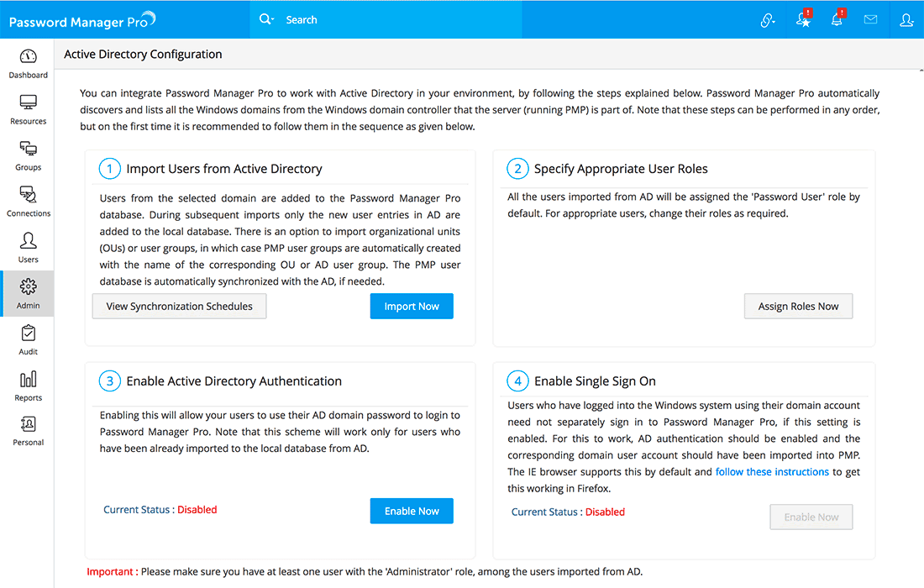
Task: Click View Synchronization Schedules button
Action: (179, 307)
